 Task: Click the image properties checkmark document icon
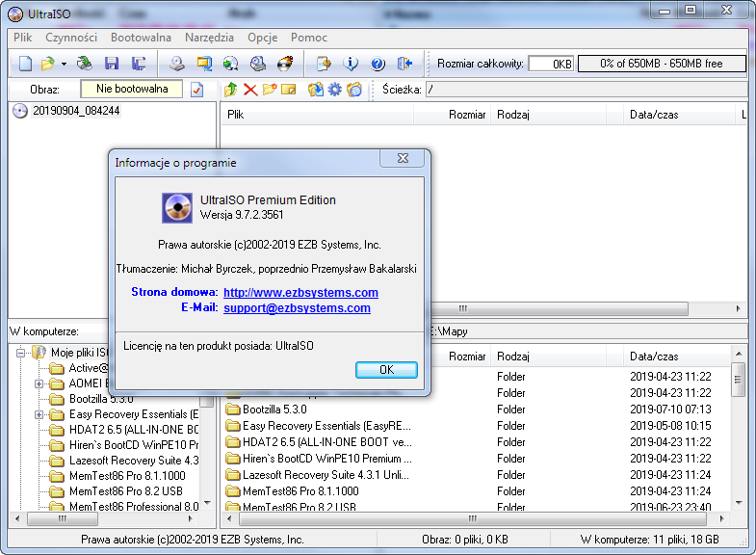click(196, 90)
